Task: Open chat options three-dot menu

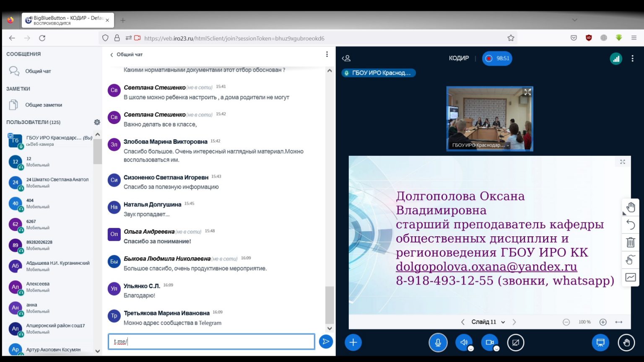Action: coord(327,54)
